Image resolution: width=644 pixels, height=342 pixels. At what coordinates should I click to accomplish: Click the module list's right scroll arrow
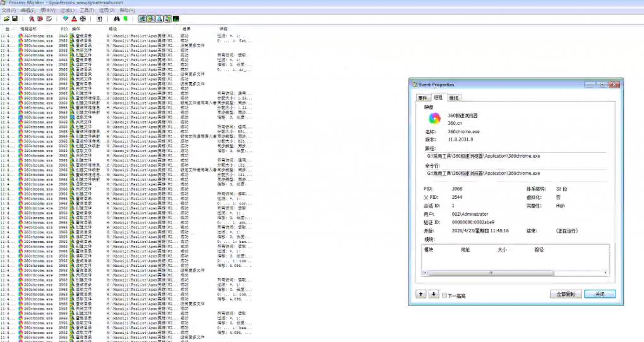click(605, 273)
